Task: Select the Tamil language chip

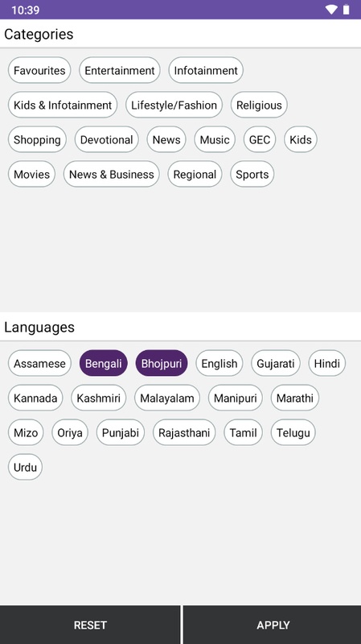Action: (x=244, y=432)
